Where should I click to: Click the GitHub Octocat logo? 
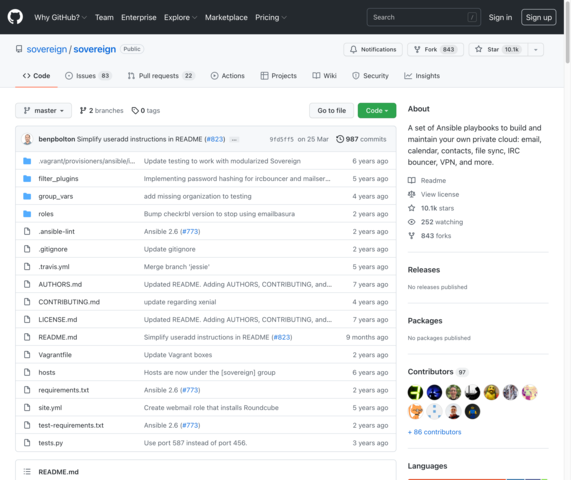coord(15,17)
